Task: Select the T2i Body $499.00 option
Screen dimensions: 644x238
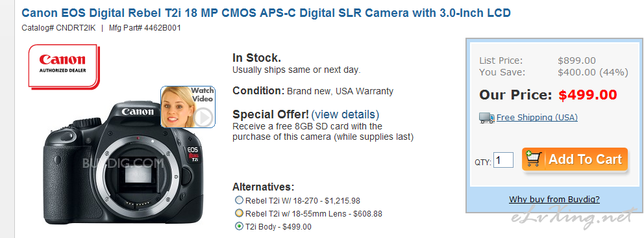Action: point(239,226)
